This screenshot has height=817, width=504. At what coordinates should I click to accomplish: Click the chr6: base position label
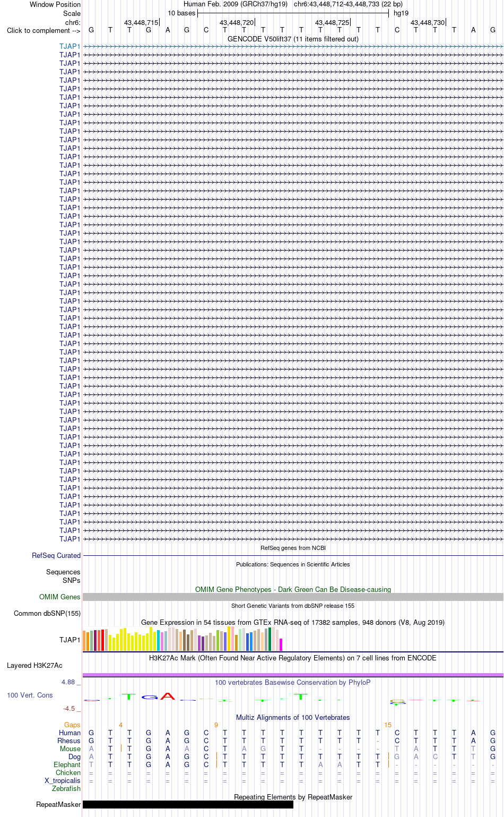click(73, 22)
